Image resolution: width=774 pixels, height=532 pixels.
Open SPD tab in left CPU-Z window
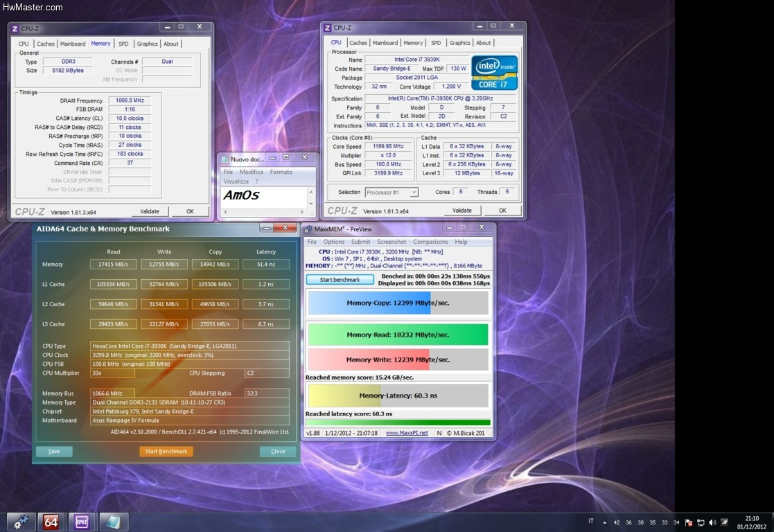tap(123, 44)
